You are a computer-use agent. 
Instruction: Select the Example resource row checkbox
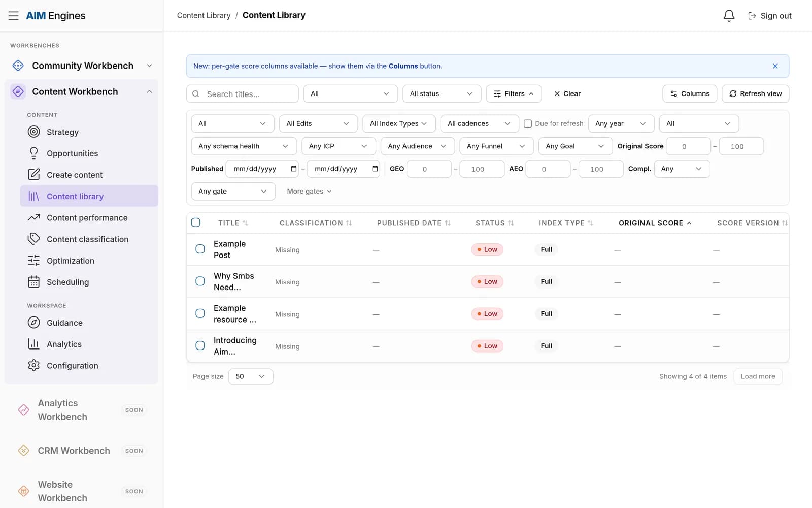tap(200, 313)
